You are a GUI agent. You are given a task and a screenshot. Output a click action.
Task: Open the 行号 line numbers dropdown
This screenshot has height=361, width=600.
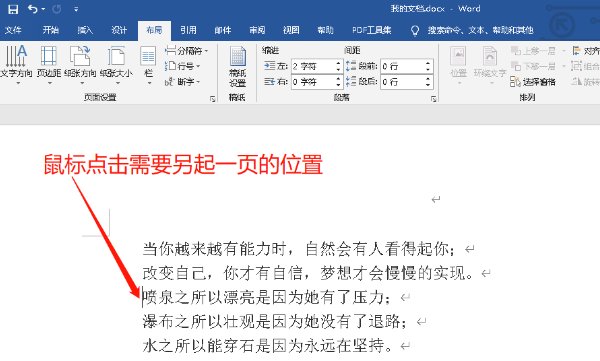coord(183,66)
